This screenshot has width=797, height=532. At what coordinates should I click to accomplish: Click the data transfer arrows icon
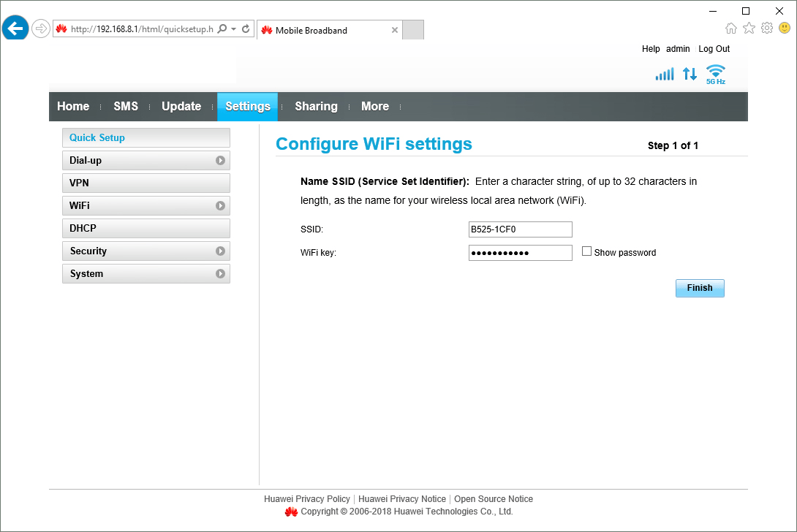tap(690, 74)
